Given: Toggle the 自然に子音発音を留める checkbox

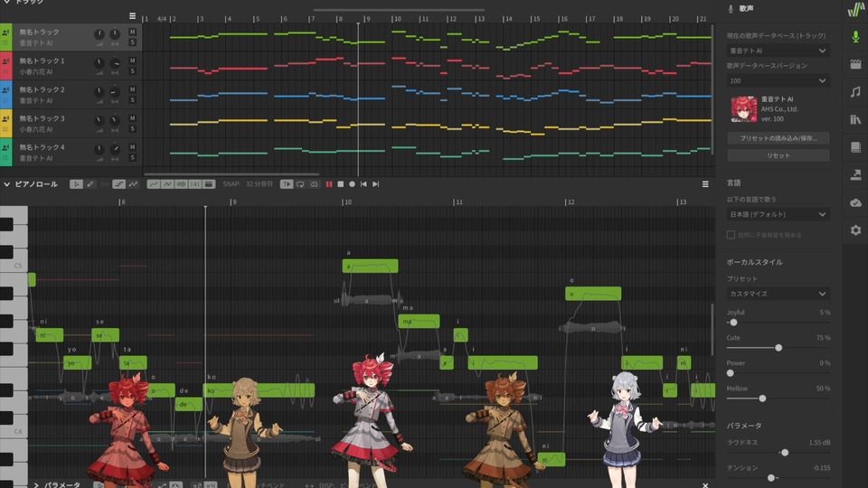Looking at the screenshot, I should (x=731, y=235).
